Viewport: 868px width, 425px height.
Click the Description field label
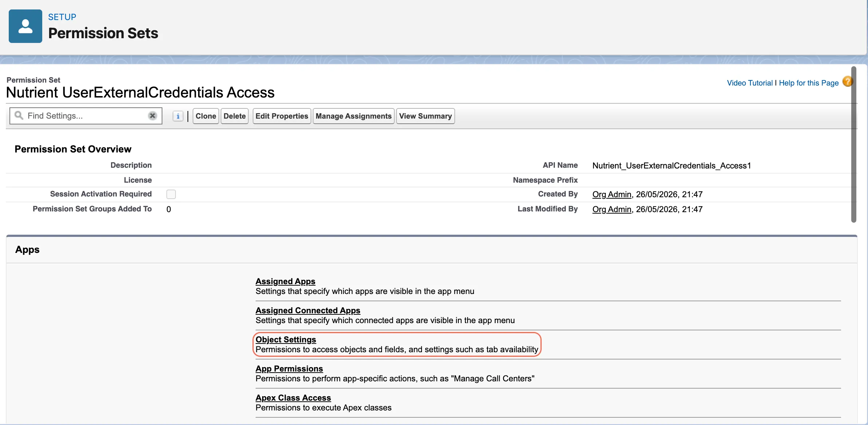pyautogui.click(x=131, y=165)
